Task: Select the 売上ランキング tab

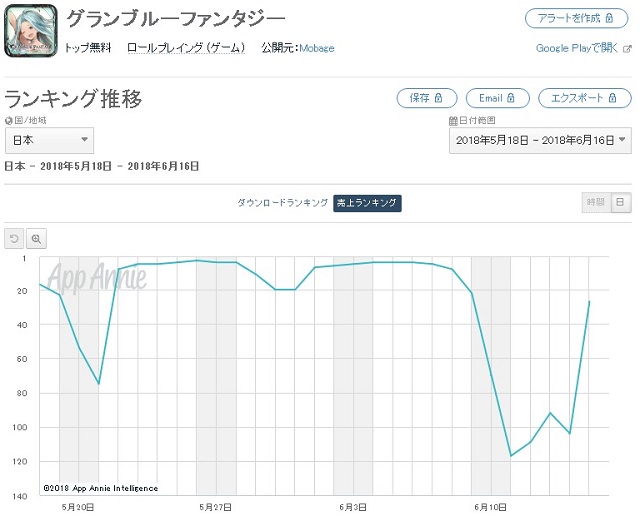Action: click(367, 203)
